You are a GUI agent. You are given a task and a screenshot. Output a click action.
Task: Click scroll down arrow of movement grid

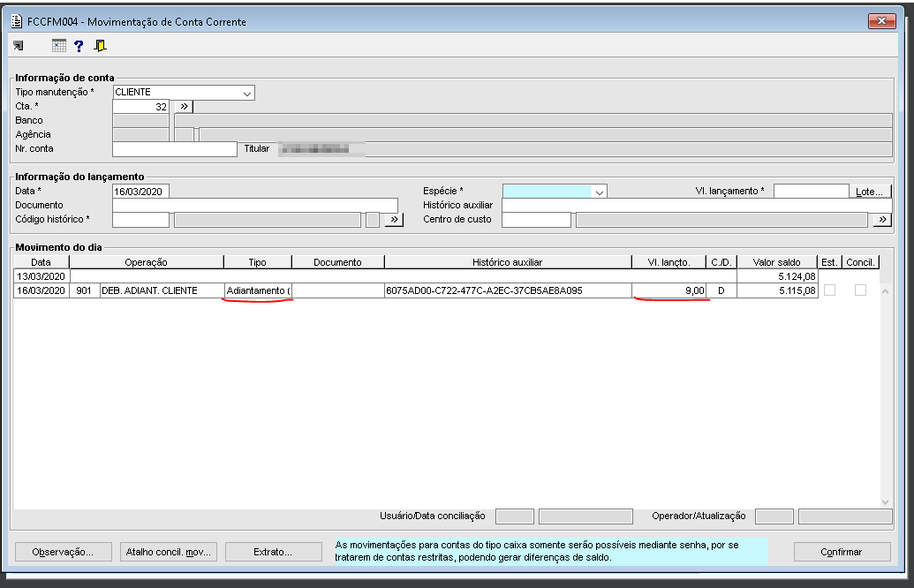(x=885, y=501)
